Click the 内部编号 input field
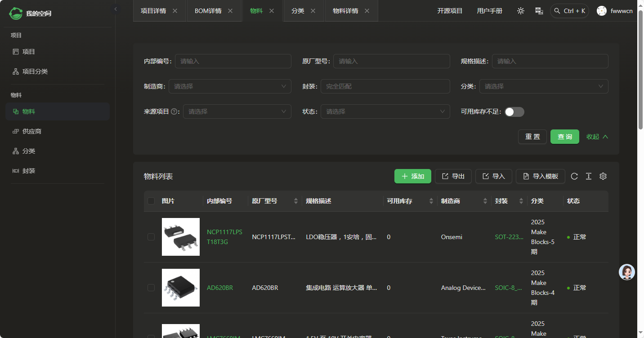 coord(233,61)
